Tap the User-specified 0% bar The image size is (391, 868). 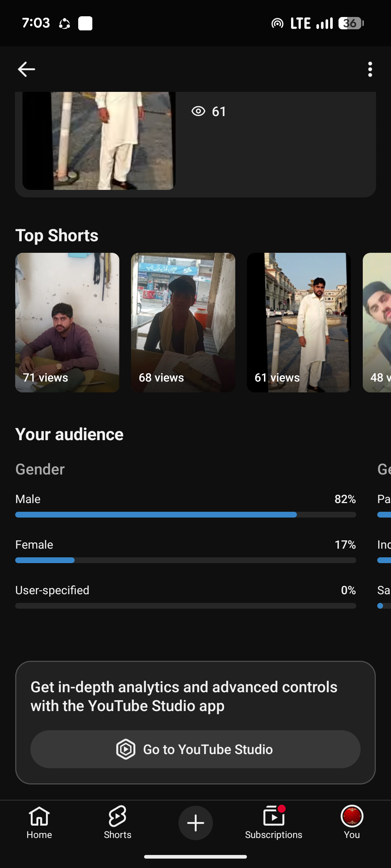click(186, 606)
